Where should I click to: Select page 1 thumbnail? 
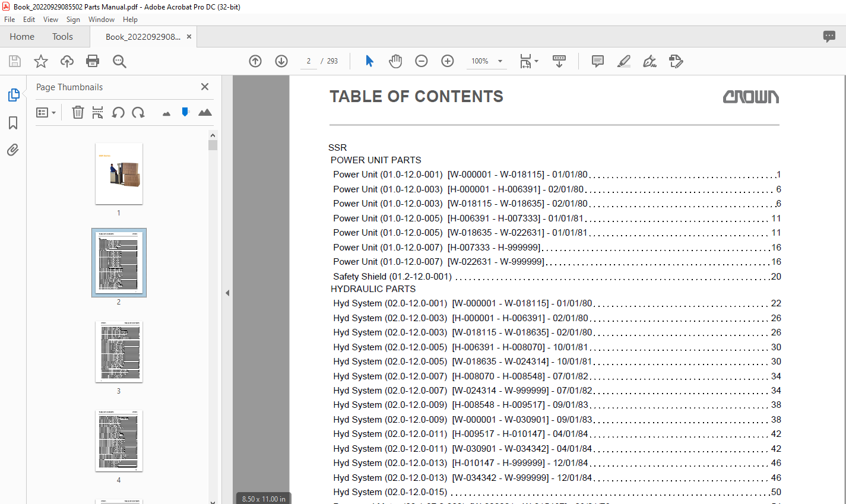pyautogui.click(x=119, y=173)
